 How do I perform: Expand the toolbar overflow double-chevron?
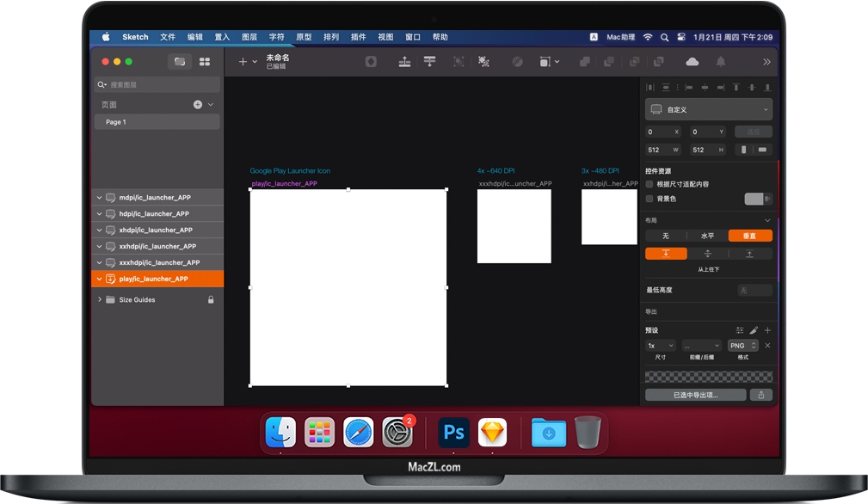point(766,61)
